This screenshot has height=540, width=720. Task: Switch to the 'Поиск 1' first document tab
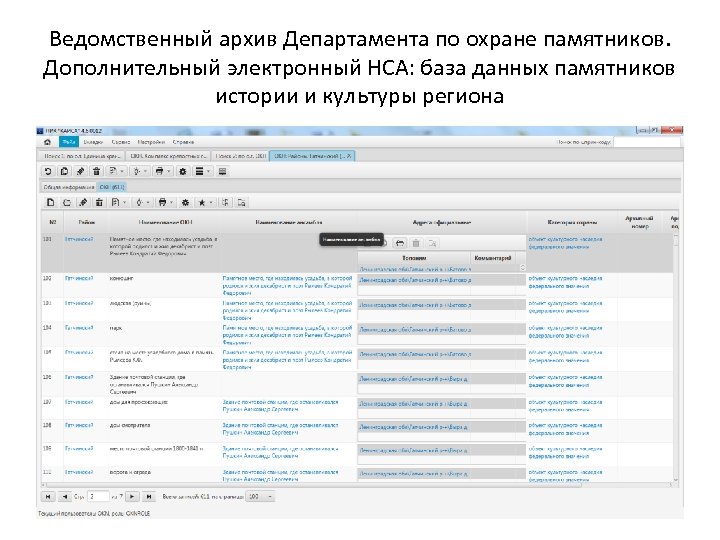81,156
